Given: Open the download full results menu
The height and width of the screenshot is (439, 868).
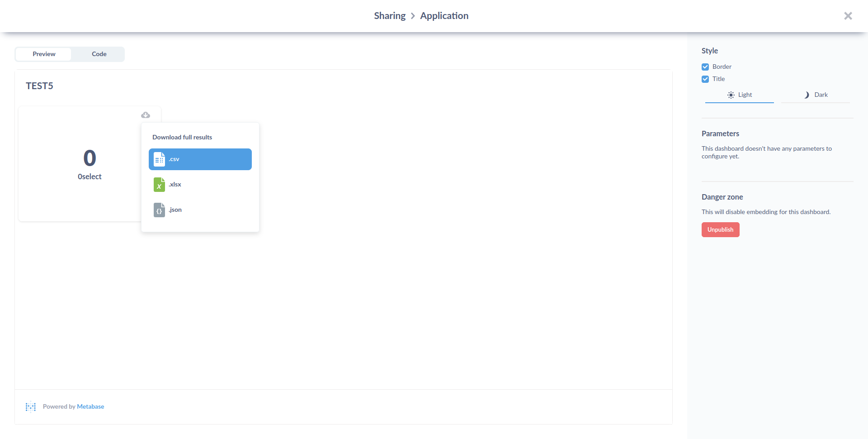Looking at the screenshot, I should (x=145, y=115).
